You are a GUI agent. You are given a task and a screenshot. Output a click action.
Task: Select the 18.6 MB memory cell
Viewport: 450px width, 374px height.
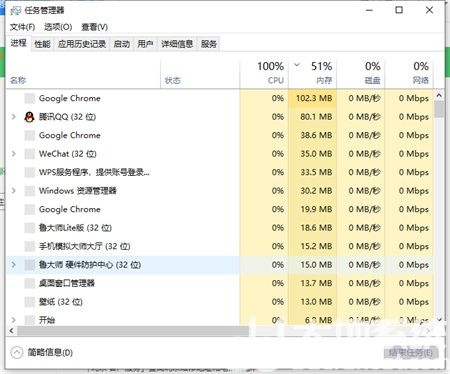pos(313,228)
